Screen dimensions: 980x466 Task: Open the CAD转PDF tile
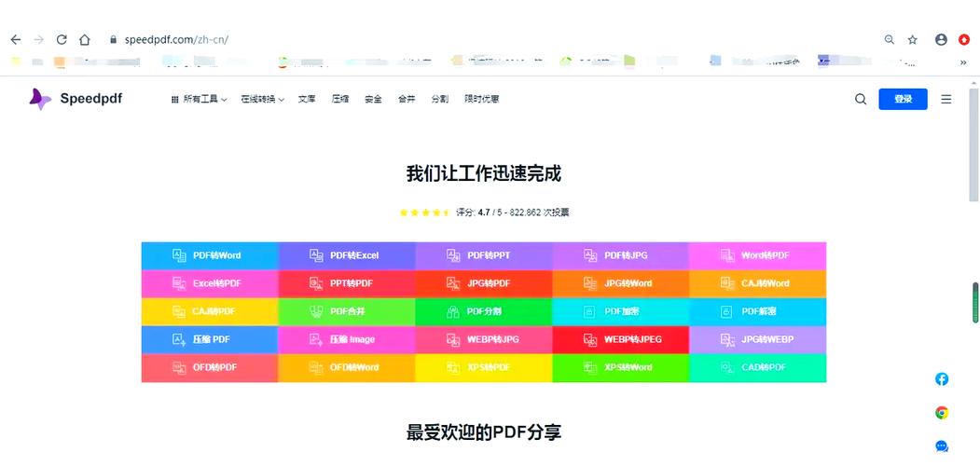757,368
